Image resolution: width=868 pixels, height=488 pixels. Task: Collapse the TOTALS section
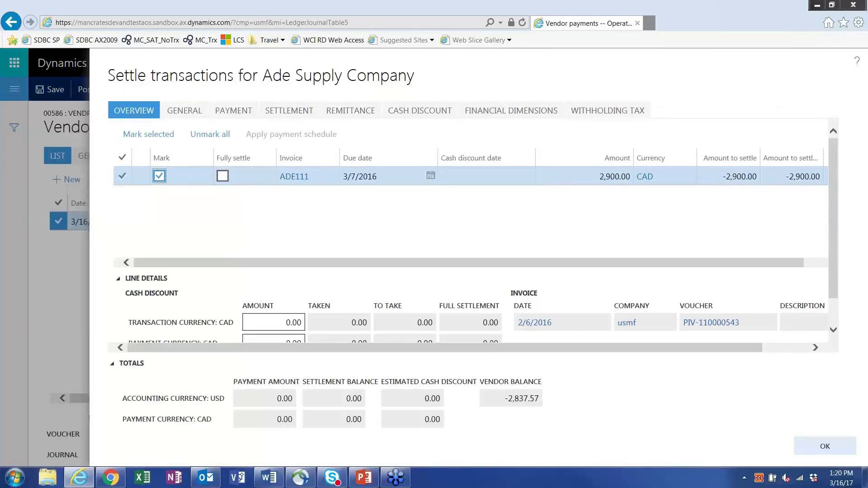[x=112, y=363]
